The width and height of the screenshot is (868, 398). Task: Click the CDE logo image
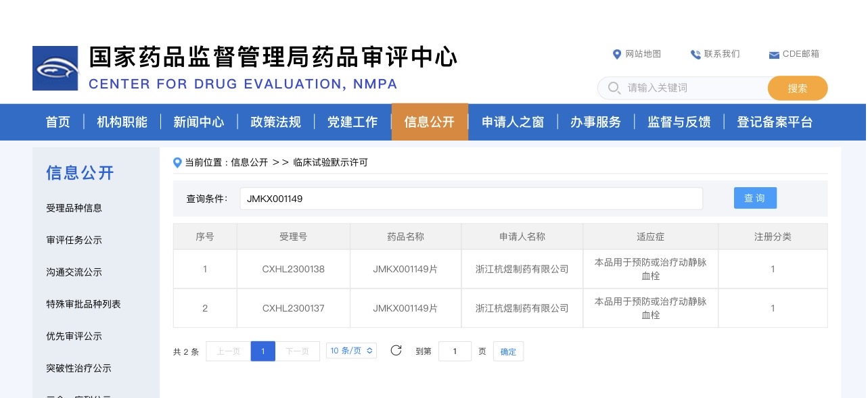(55, 68)
